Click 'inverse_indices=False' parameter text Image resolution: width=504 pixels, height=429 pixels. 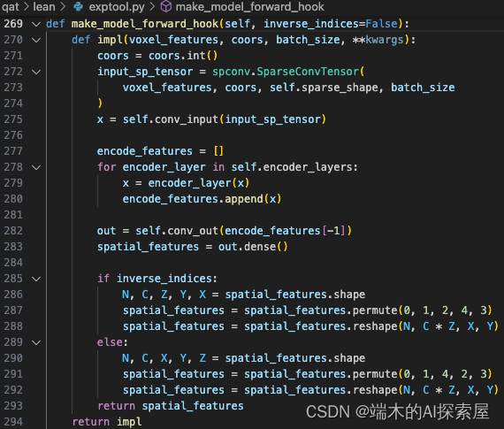click(331, 24)
